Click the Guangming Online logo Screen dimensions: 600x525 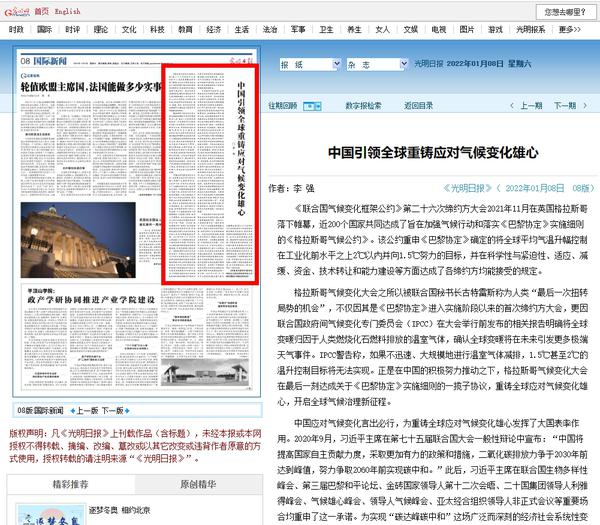tap(15, 11)
